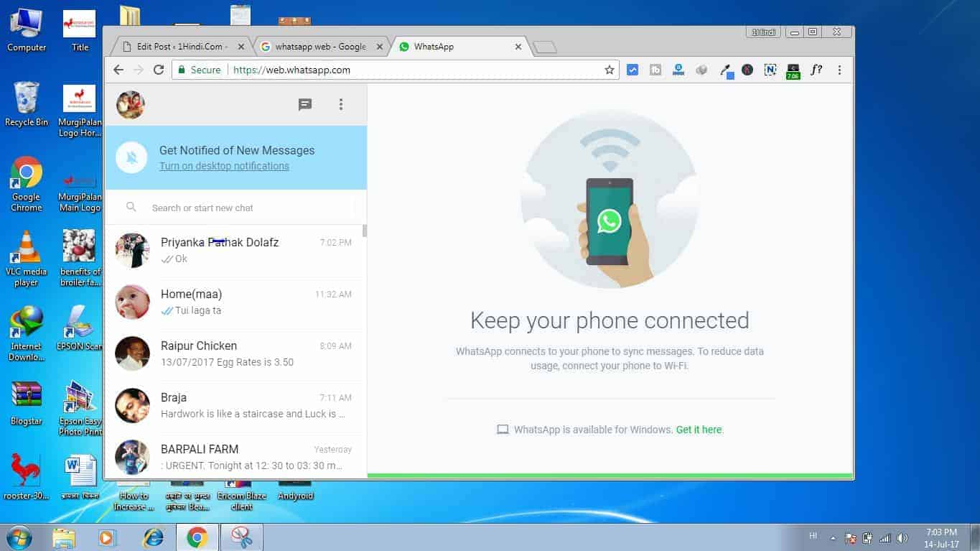The height and width of the screenshot is (551, 980).
Task: Open the Raipur Chicken chat
Action: pyautogui.click(x=235, y=354)
